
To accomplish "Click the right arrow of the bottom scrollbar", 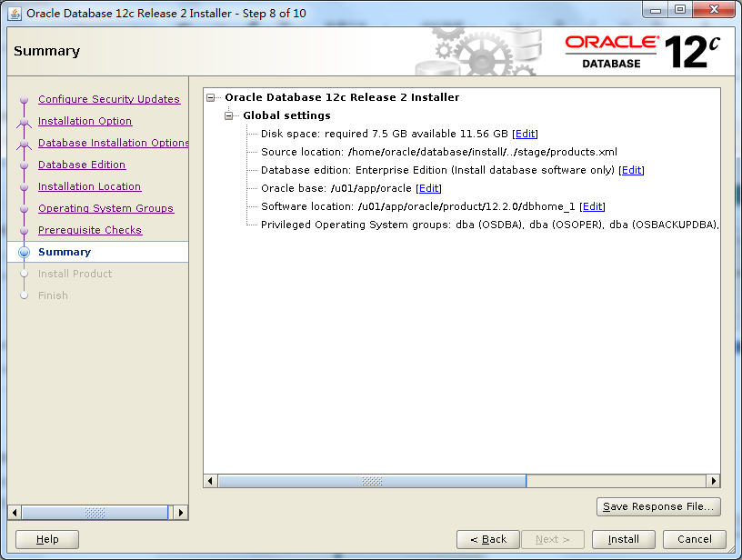I will 715,481.
